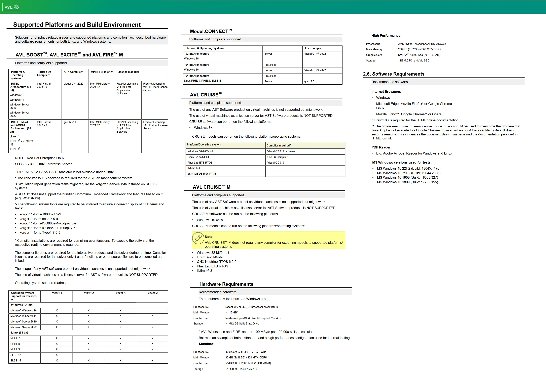Click 'Intel Core i5 14600 (2.7 – 5.2 GHz)'
Image resolution: width=546 pixels, height=392 pixels.
tap(246, 352)
